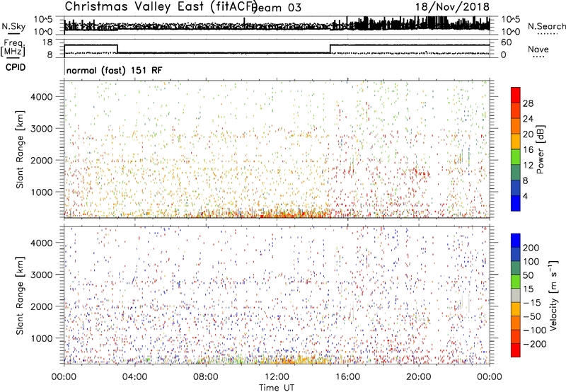Pick the red bottom segment of velocity colorbar

pos(516,350)
